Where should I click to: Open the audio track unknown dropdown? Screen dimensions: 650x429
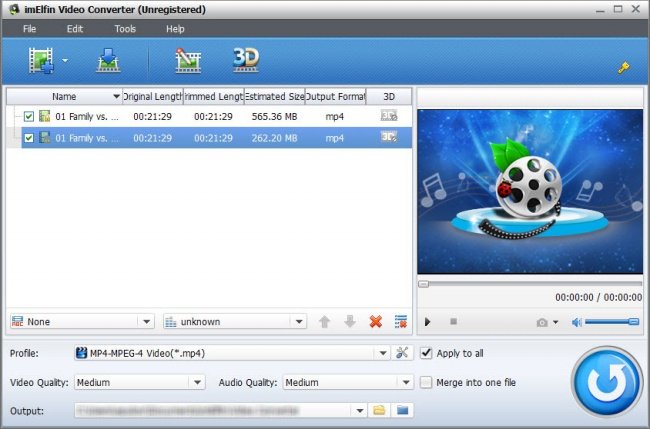(x=235, y=322)
